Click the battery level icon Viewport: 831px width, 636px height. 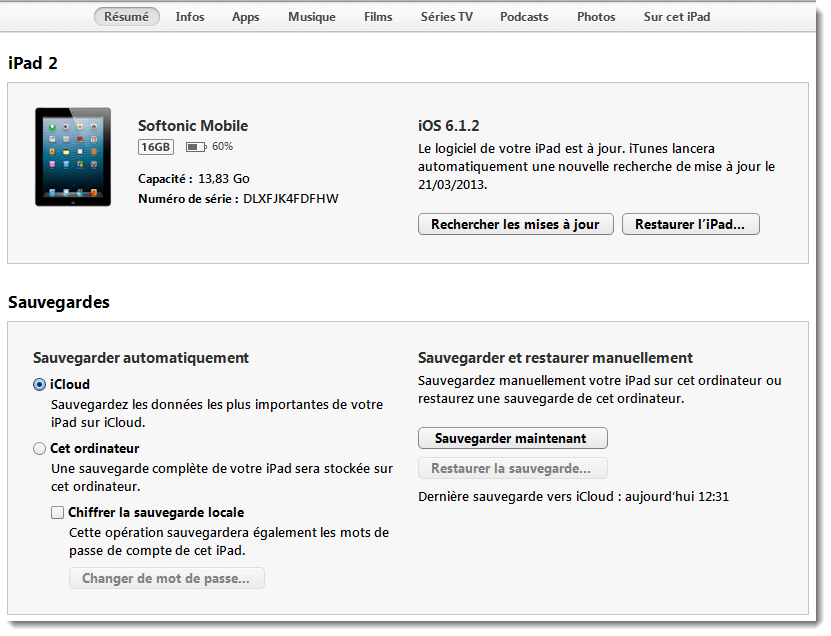coord(196,147)
